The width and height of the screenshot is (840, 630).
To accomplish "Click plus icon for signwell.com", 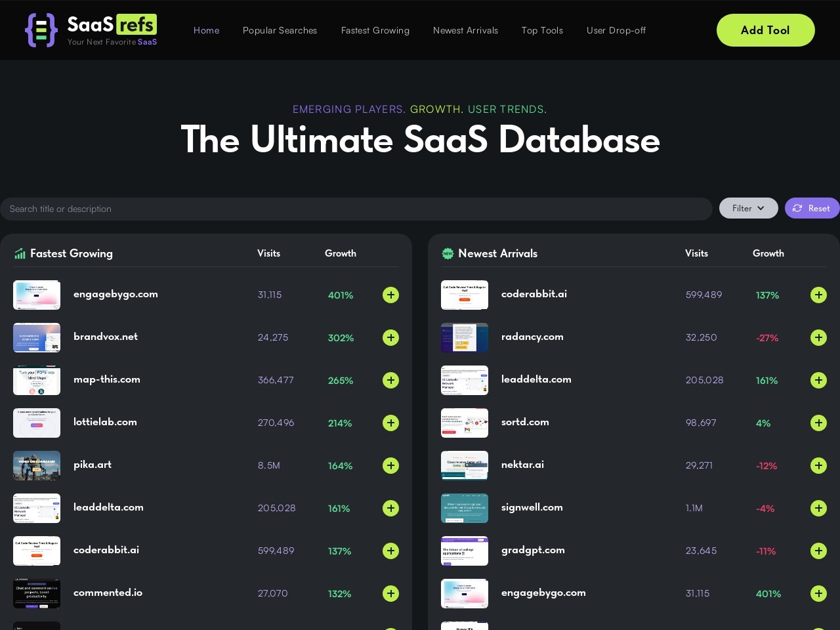I will pos(818,509).
